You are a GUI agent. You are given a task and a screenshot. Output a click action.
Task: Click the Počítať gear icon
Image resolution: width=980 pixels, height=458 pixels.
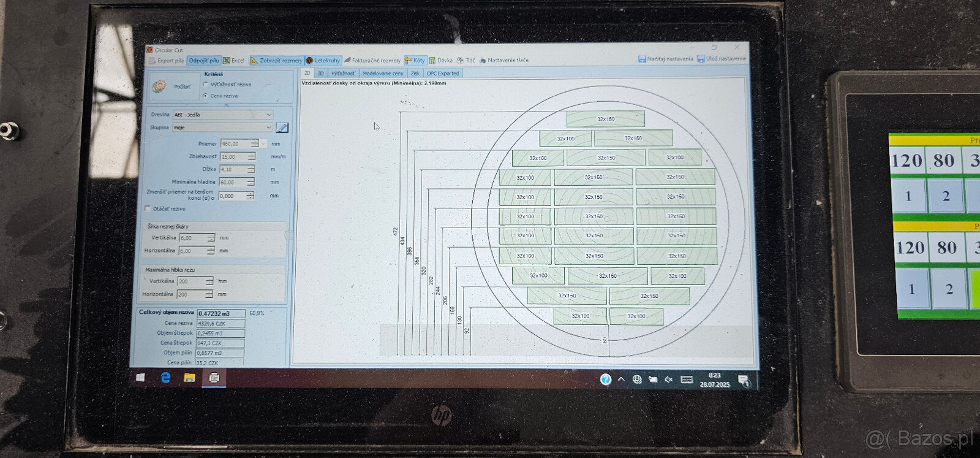(x=159, y=86)
